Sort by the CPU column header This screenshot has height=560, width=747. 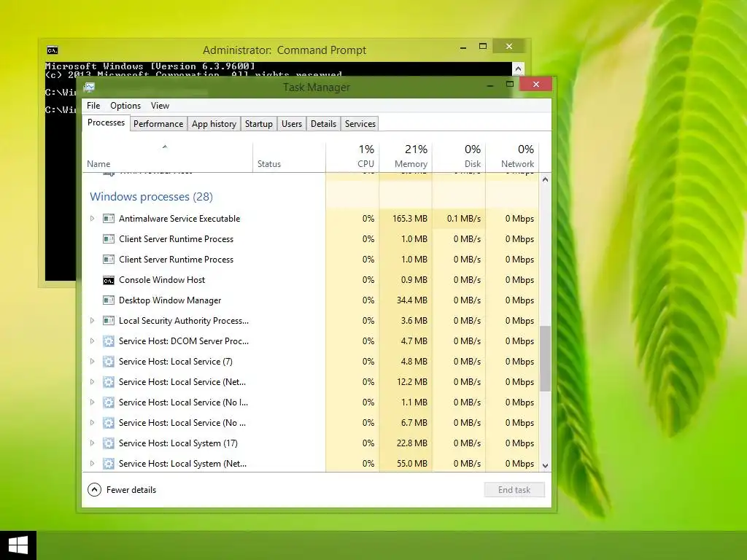pos(352,157)
